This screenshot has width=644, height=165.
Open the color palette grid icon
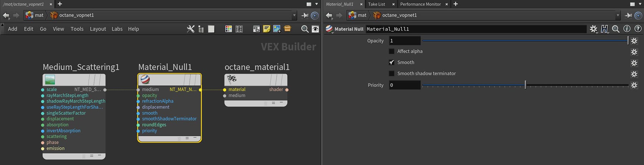point(229,29)
